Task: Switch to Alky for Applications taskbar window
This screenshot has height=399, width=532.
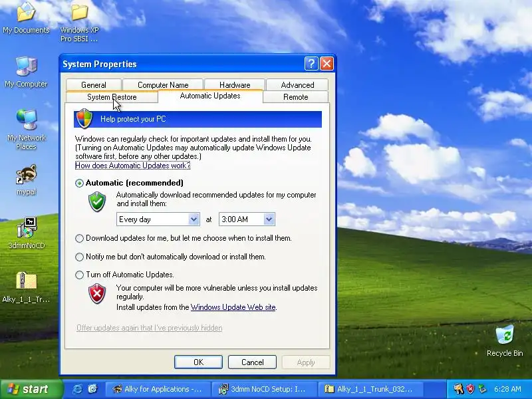Action: 158,389
